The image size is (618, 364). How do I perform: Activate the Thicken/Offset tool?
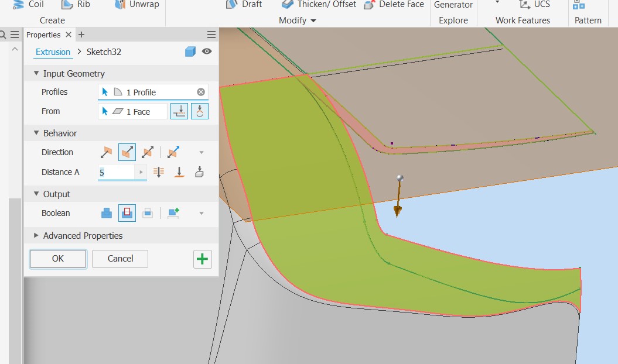[318, 5]
